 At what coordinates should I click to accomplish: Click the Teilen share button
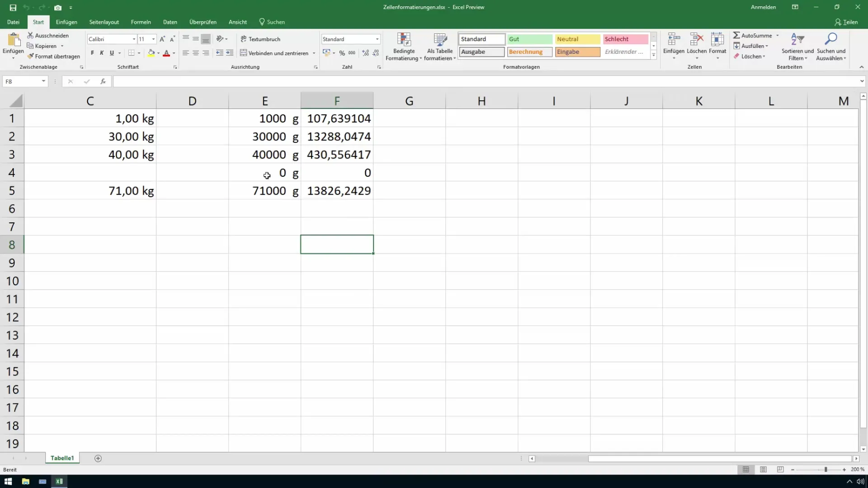click(846, 22)
